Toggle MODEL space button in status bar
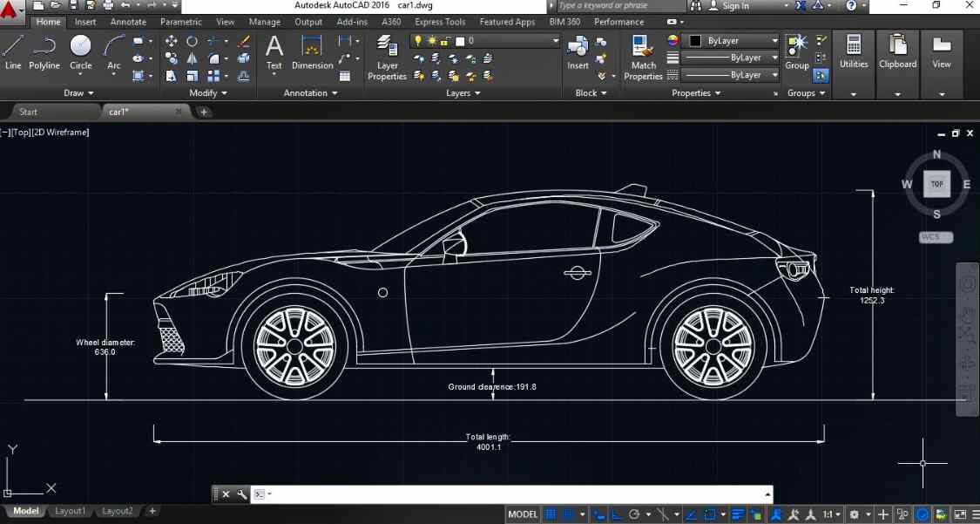Image resolution: width=980 pixels, height=524 pixels. 523,514
